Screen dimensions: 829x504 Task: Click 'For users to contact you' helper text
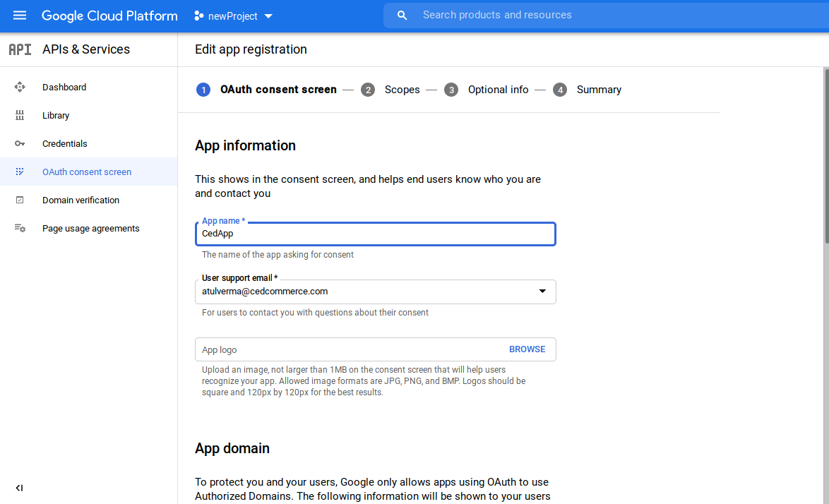click(x=315, y=313)
